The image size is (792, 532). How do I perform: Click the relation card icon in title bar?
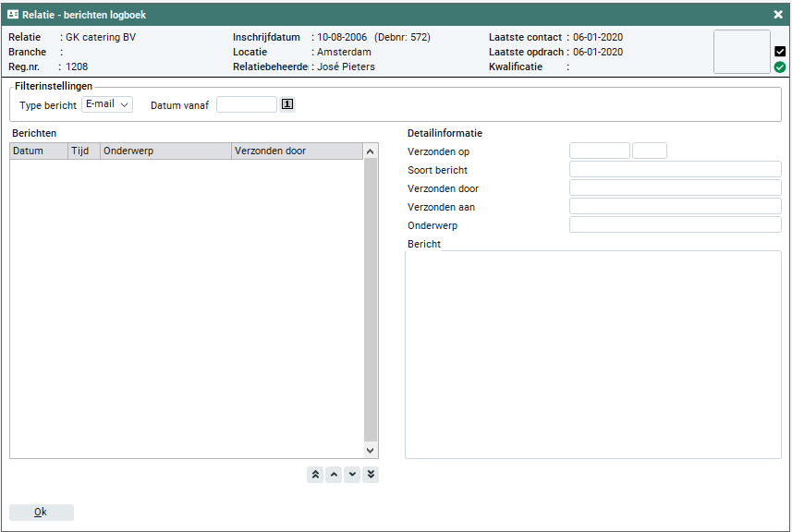click(x=13, y=15)
